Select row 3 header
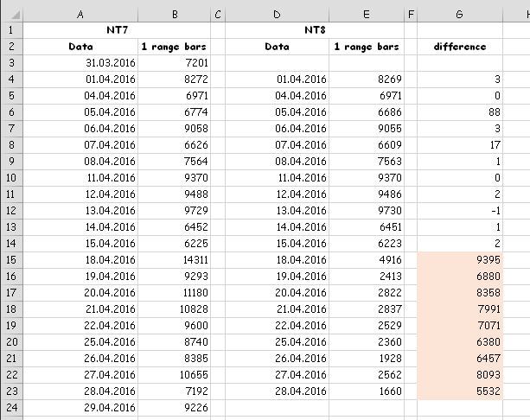Viewport: 530px width, 420px height. pos(11,63)
